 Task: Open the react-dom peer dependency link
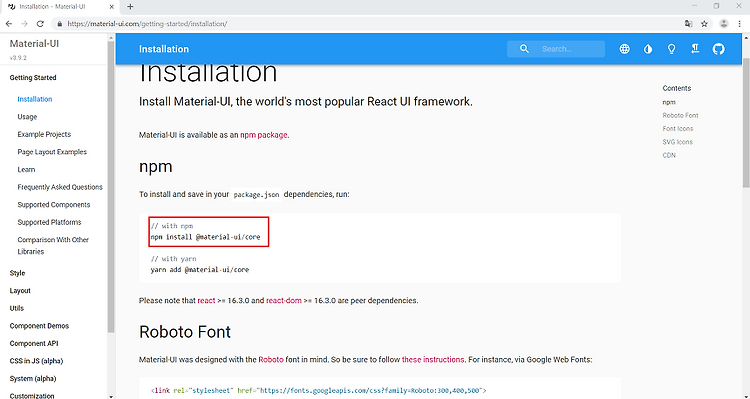[284, 301]
